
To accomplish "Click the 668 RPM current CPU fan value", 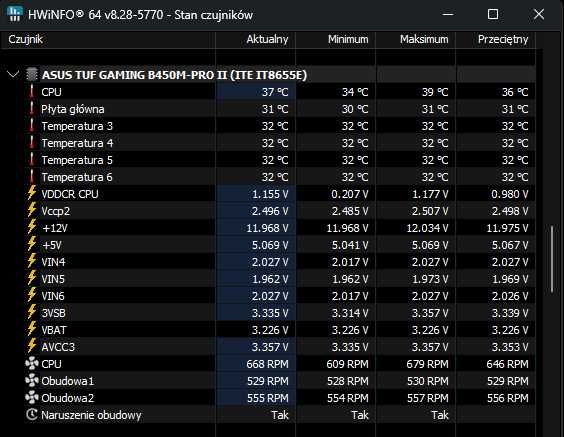I will tap(267, 364).
